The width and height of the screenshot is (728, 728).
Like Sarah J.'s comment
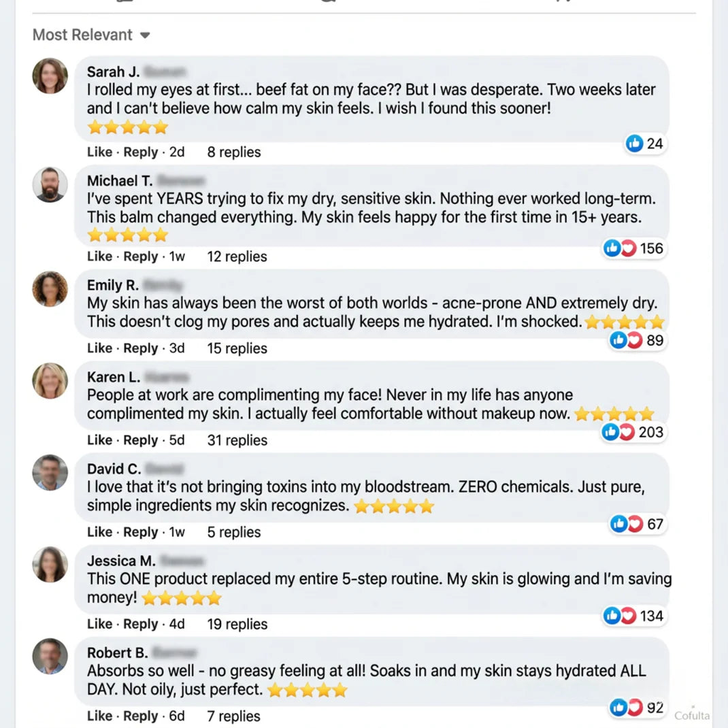click(99, 152)
